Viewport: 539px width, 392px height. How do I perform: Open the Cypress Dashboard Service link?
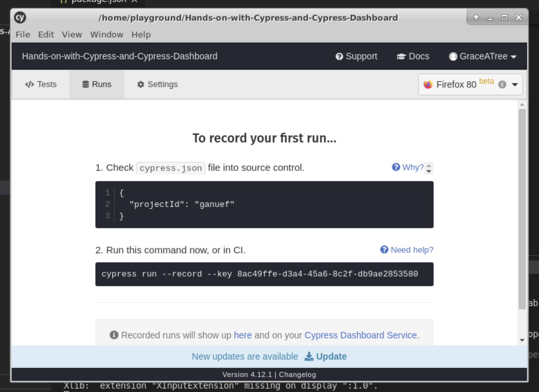pyautogui.click(x=361, y=335)
